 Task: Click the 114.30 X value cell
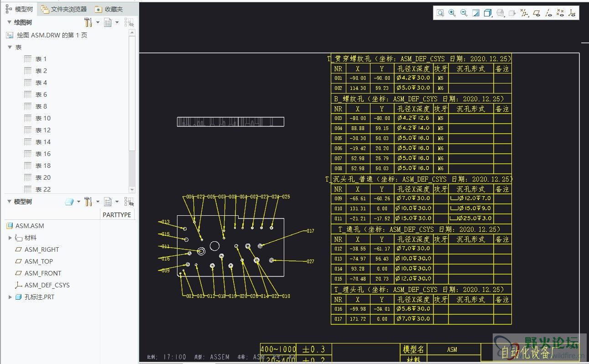click(x=358, y=88)
